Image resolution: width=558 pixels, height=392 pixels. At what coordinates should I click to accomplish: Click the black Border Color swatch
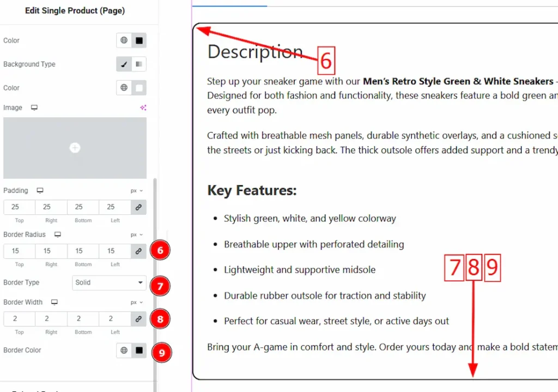(139, 351)
